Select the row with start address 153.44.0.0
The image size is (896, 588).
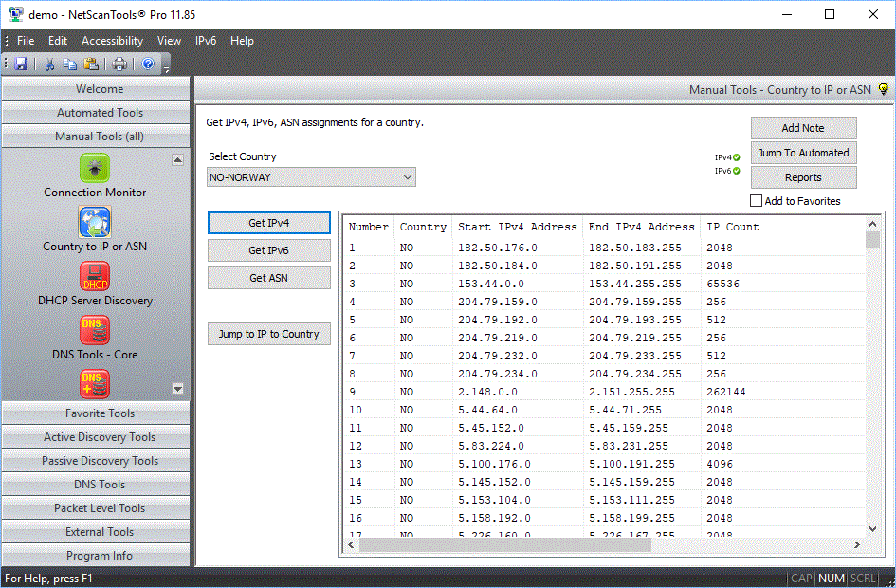point(605,284)
